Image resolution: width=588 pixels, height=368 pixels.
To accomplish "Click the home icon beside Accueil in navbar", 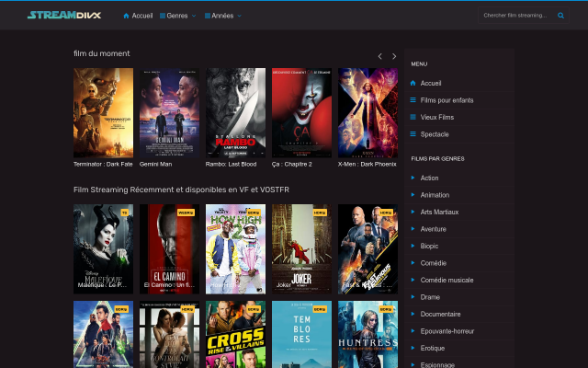I will point(127,16).
